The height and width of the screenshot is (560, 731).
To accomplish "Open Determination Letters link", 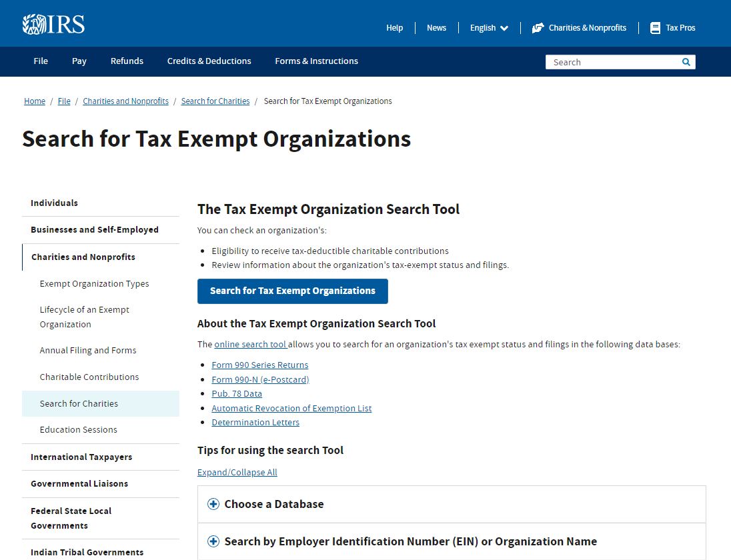I will [255, 422].
